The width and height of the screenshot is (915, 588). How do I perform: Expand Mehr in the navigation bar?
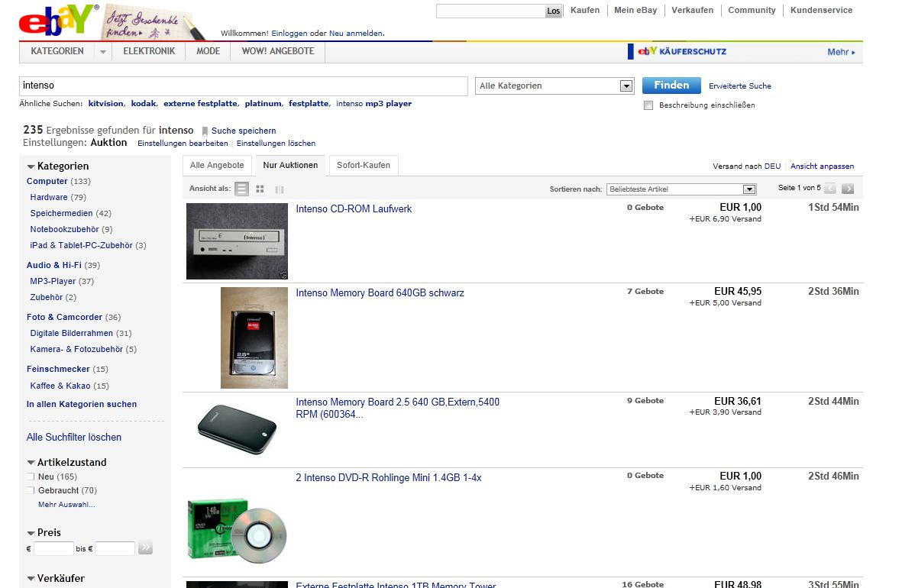point(841,52)
